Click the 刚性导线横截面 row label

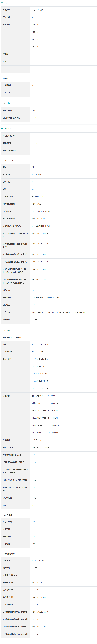click(9, 204)
